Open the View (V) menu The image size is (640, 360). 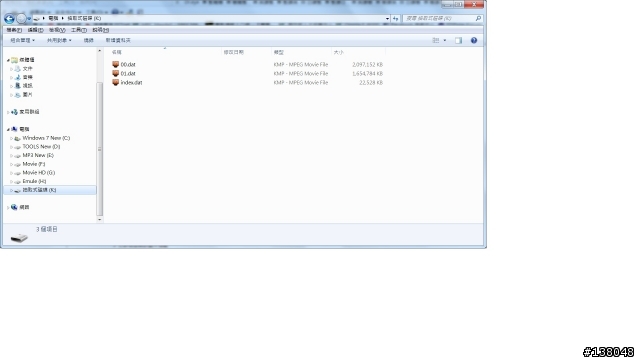57,30
